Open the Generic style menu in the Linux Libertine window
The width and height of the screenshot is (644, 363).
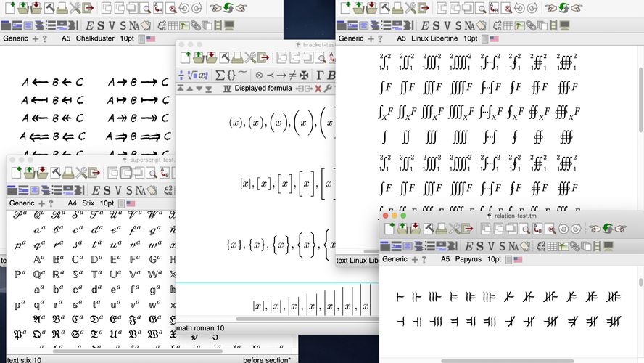click(x=351, y=38)
